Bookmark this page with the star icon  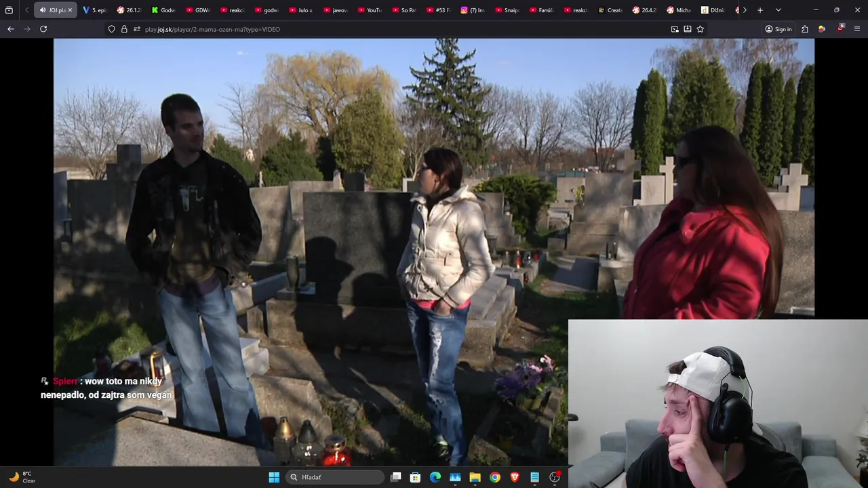coord(701,29)
